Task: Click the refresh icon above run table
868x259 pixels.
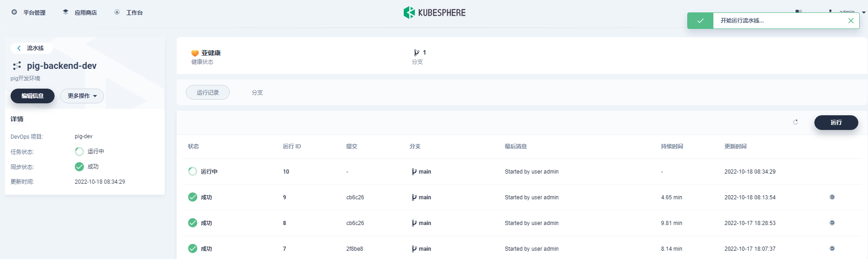Action: pos(796,122)
